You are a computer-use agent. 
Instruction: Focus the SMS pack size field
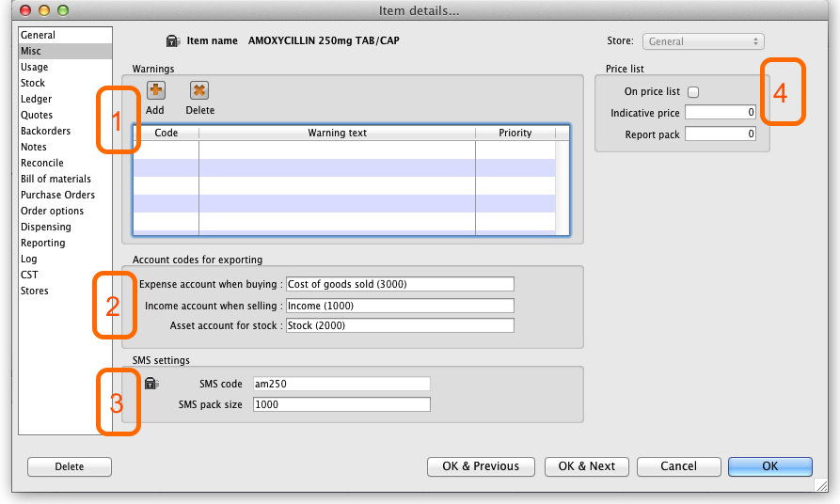pyautogui.click(x=341, y=404)
